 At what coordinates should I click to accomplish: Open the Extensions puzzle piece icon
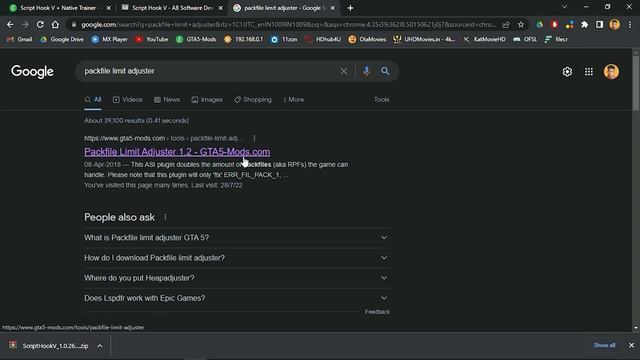coord(584,24)
